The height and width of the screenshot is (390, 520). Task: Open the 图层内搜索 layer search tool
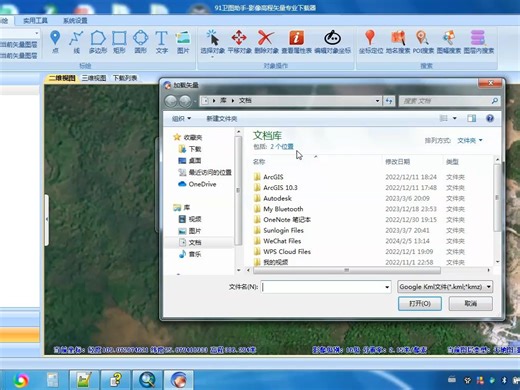coord(478,42)
